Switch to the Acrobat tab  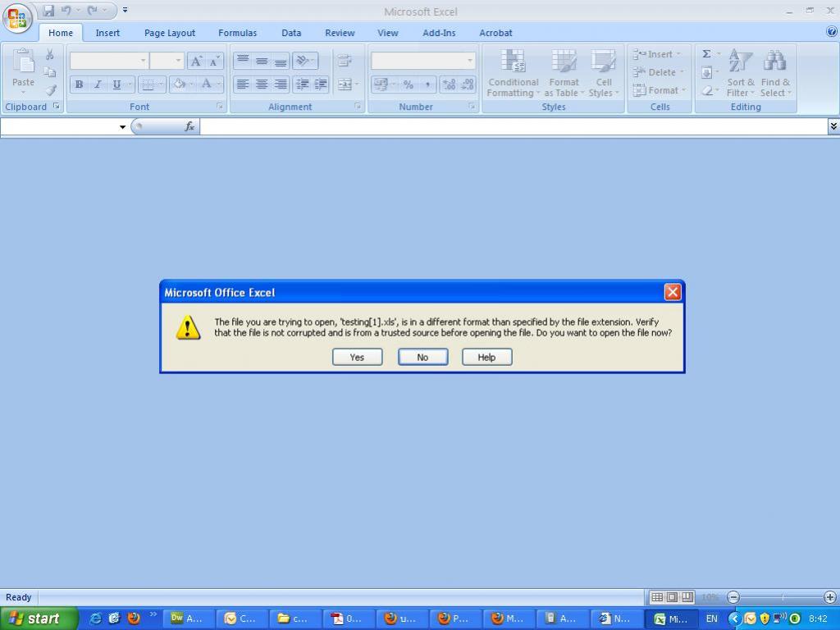tap(495, 33)
